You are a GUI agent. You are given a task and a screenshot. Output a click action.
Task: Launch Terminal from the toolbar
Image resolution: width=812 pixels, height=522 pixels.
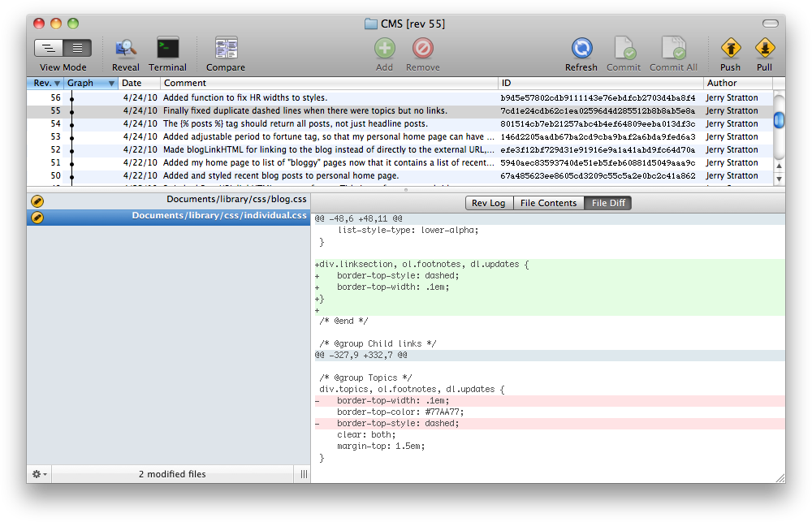[168, 49]
